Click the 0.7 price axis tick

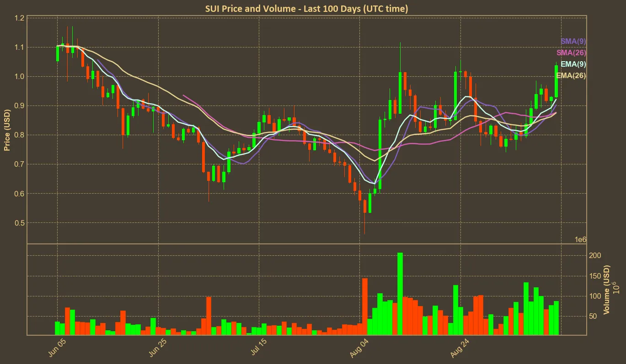(19, 164)
